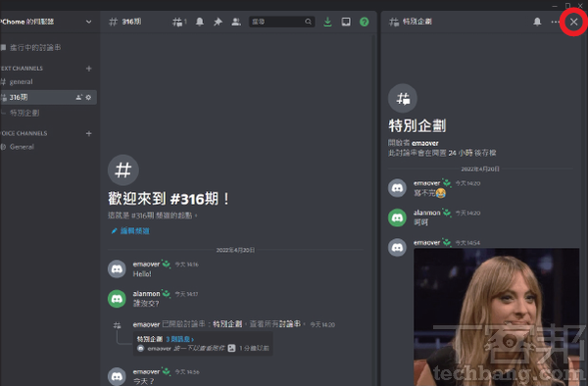588x386 pixels.
Task: Toggle notification bell for 316期 channel
Action: 200,22
